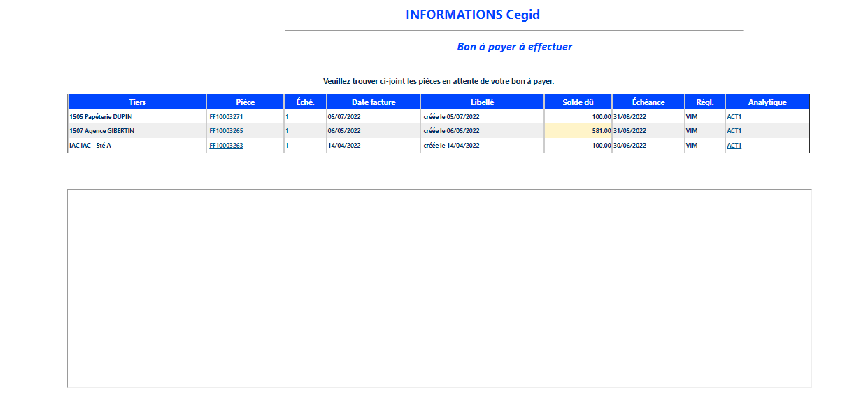
Task: Click inside the empty box below table
Action: (x=439, y=288)
